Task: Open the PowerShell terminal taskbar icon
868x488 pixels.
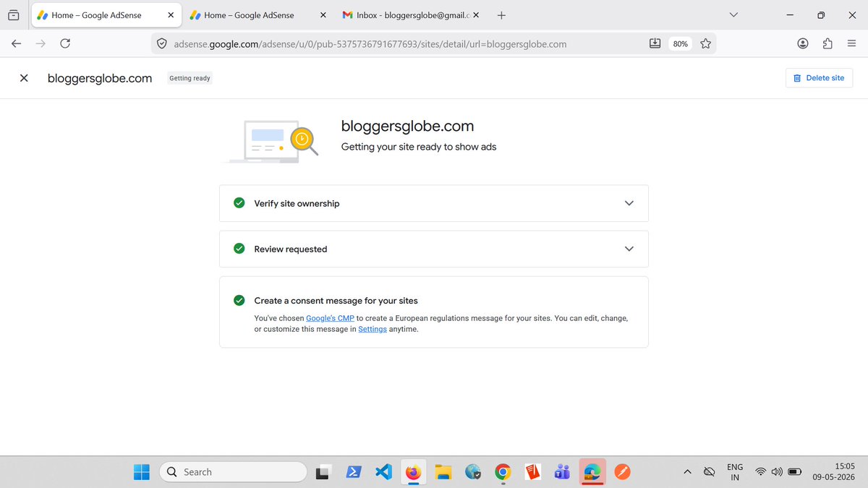Action: [x=354, y=472]
